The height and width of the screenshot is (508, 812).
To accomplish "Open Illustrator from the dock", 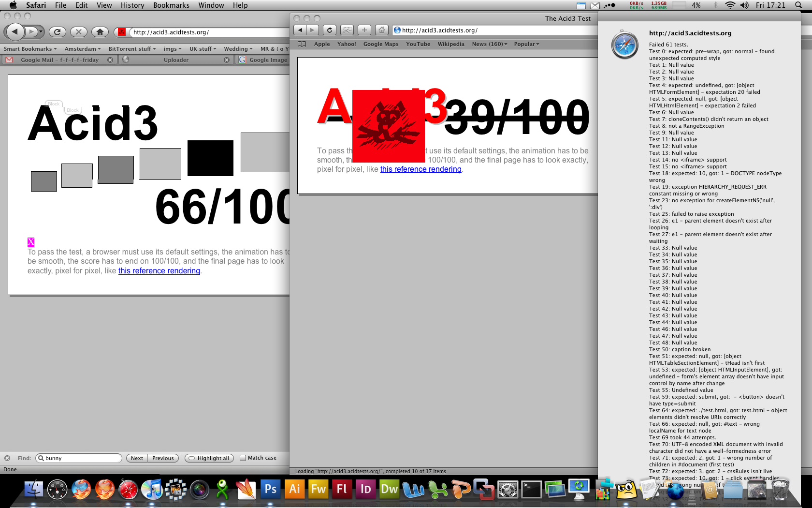I will pos(294,489).
